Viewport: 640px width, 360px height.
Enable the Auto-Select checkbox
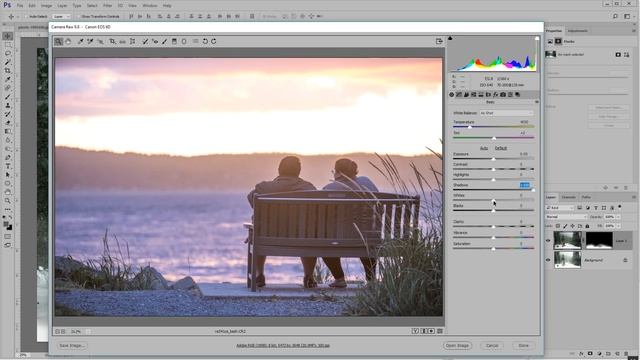(x=25, y=16)
